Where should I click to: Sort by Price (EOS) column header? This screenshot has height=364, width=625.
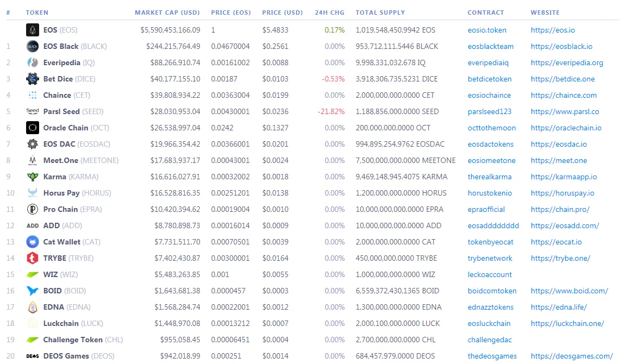231,12
